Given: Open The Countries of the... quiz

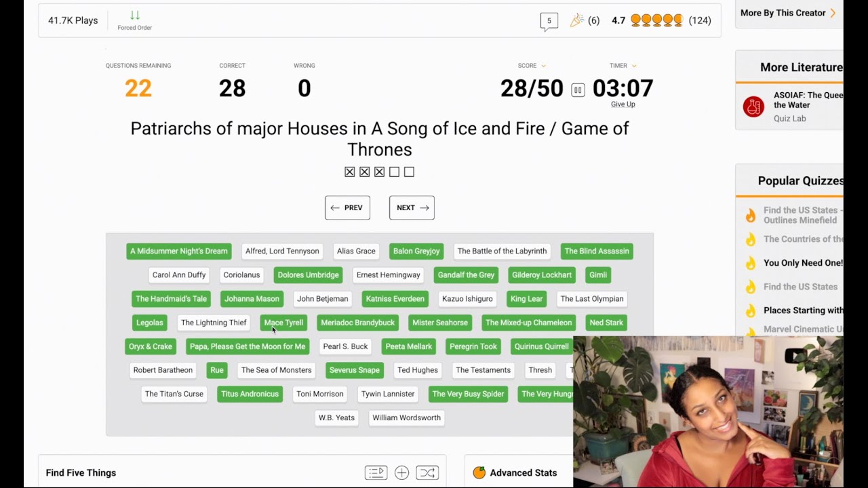Looking at the screenshot, I should click(803, 239).
